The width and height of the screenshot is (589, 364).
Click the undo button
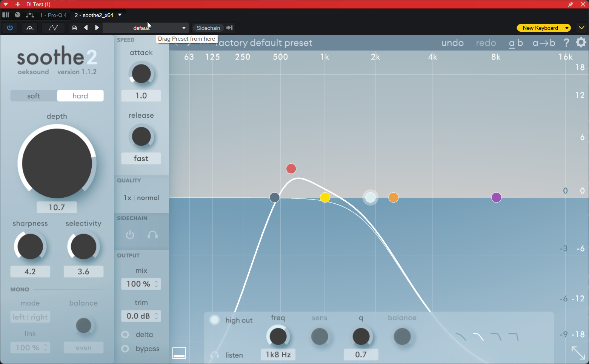click(452, 43)
